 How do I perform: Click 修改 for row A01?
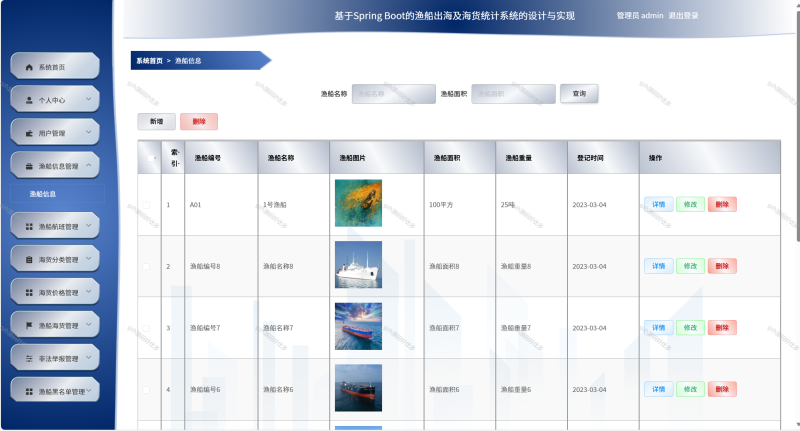pyautogui.click(x=690, y=205)
